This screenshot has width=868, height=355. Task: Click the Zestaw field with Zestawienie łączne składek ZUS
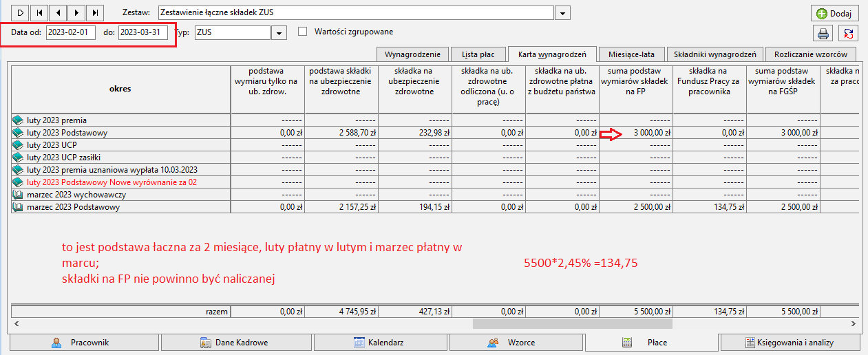[x=355, y=13]
